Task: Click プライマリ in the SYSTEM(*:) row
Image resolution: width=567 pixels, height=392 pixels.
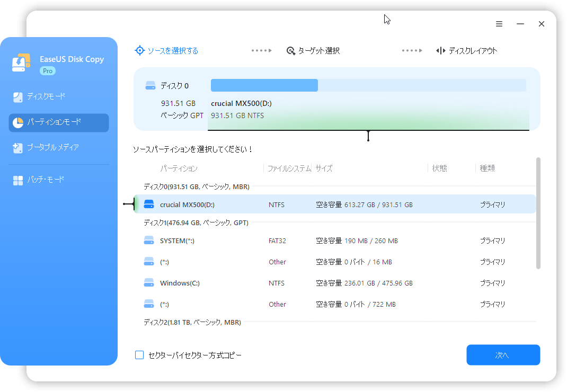Action: tap(492, 241)
